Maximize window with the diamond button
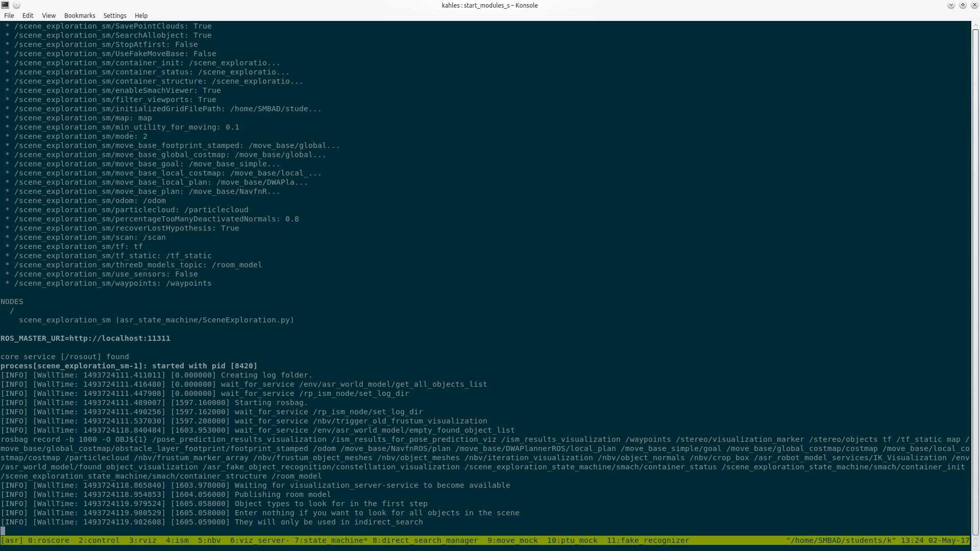Image resolution: width=980 pixels, height=551 pixels. pos(963,5)
